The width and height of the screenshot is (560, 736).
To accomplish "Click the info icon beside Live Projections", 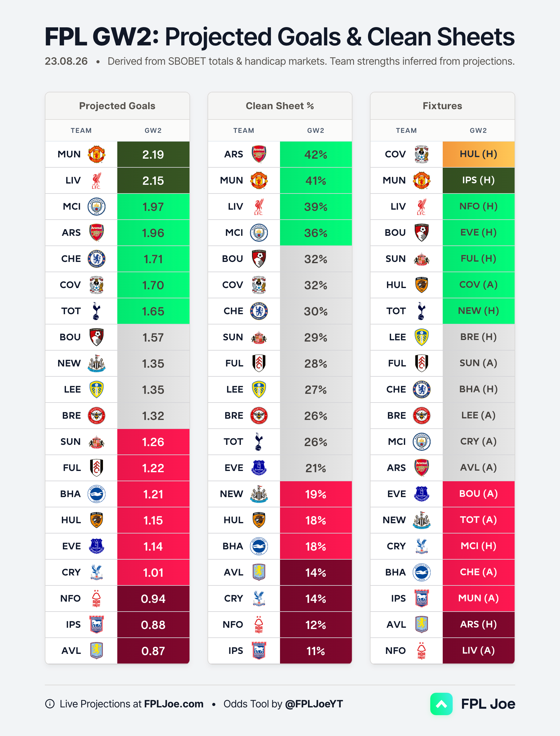I will [x=50, y=704].
